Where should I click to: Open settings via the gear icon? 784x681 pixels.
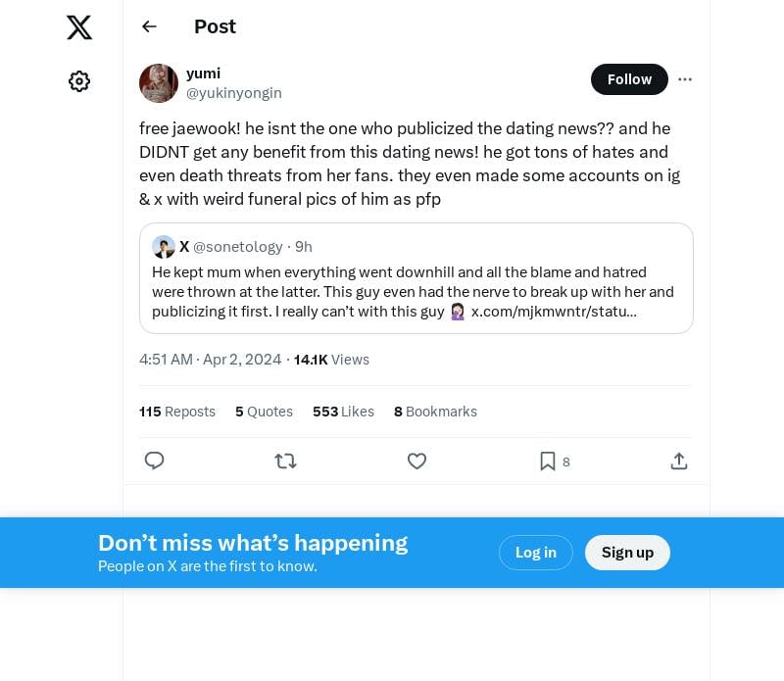pos(79,81)
